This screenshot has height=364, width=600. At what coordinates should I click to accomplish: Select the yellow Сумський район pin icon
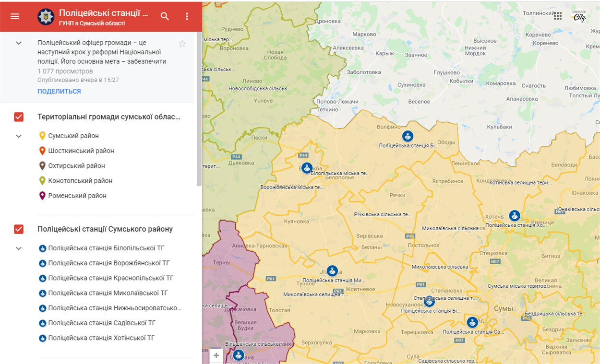click(x=42, y=136)
